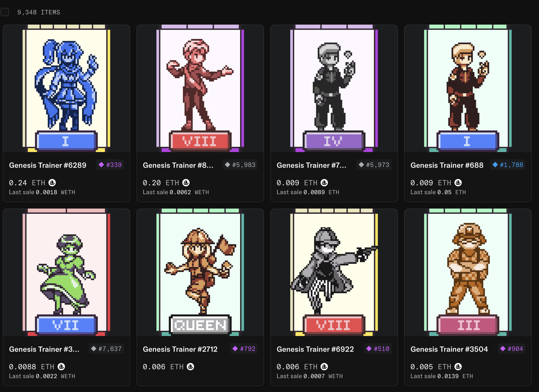Click rarity rank badge #792
This screenshot has width=539, height=392.
pos(244,349)
